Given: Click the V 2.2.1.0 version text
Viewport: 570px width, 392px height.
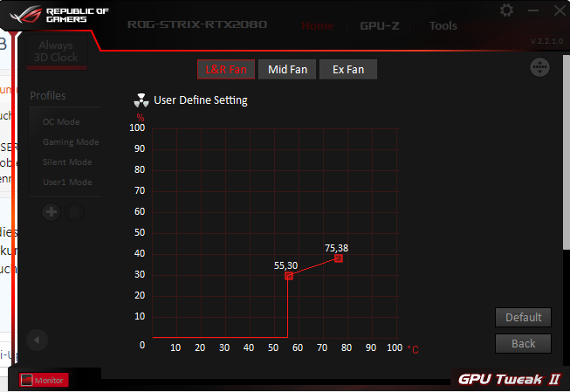Looking at the screenshot, I should (x=546, y=41).
